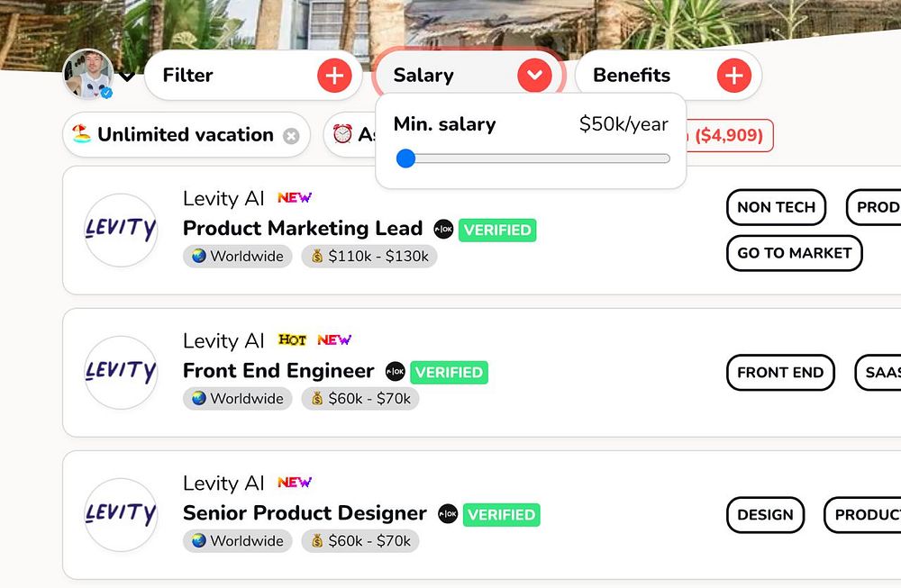901x588 pixels.
Task: Select the DESIGN tag
Action: pos(765,515)
